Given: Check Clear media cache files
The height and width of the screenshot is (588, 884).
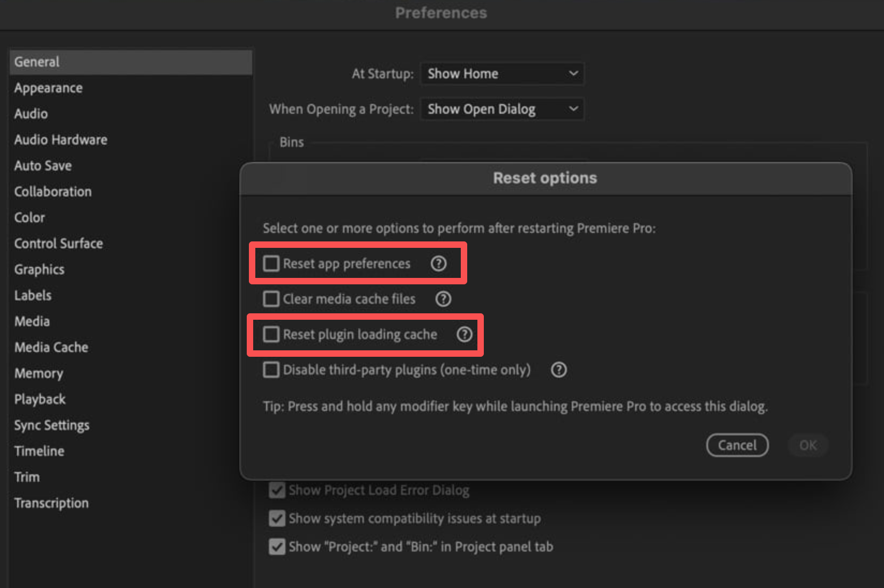Looking at the screenshot, I should 271,299.
